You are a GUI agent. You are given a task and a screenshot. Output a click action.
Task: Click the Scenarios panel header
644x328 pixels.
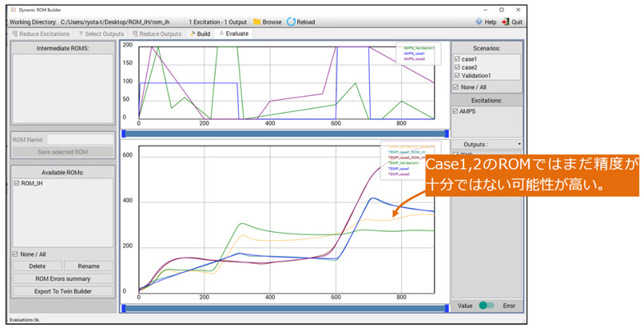point(487,48)
